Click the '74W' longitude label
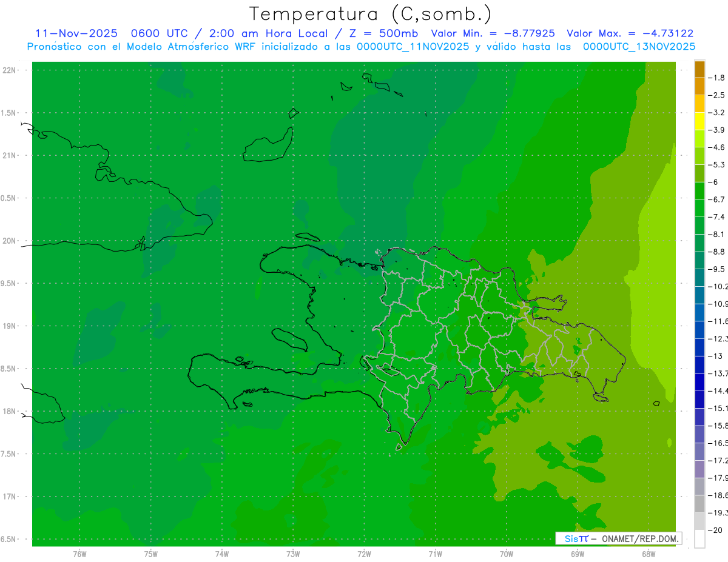Image resolution: width=728 pixels, height=562 pixels. click(x=221, y=554)
